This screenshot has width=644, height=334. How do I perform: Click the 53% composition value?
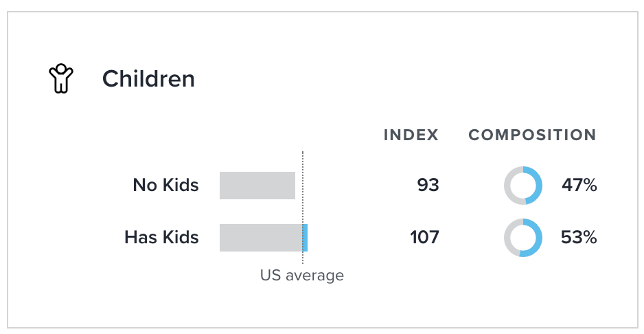[x=579, y=238]
